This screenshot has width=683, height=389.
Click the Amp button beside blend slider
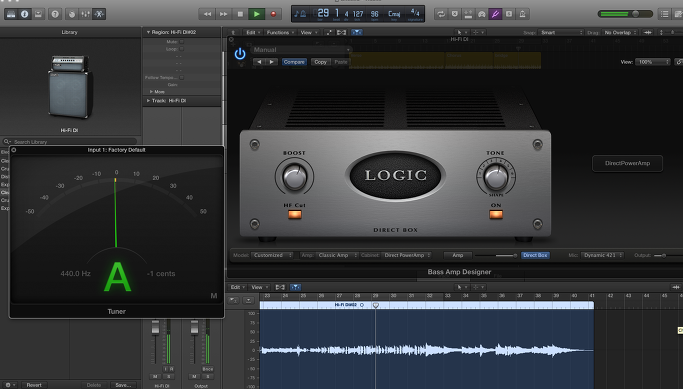point(457,255)
